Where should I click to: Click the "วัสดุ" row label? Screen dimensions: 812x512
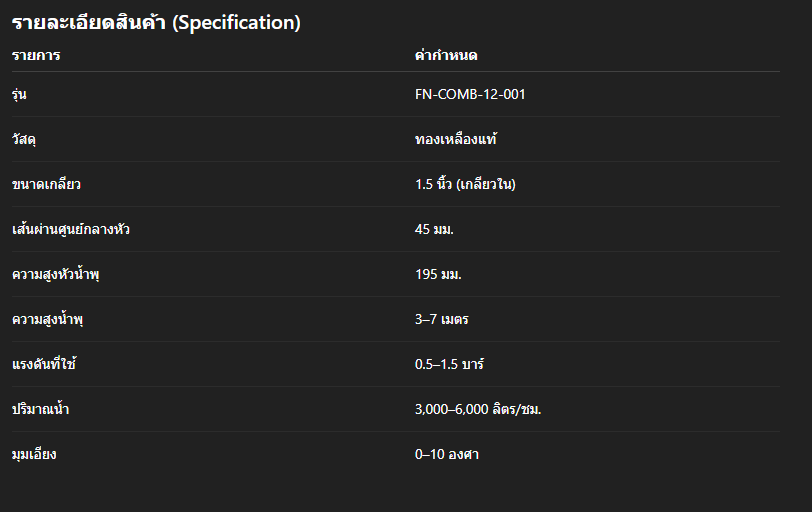click(x=24, y=140)
